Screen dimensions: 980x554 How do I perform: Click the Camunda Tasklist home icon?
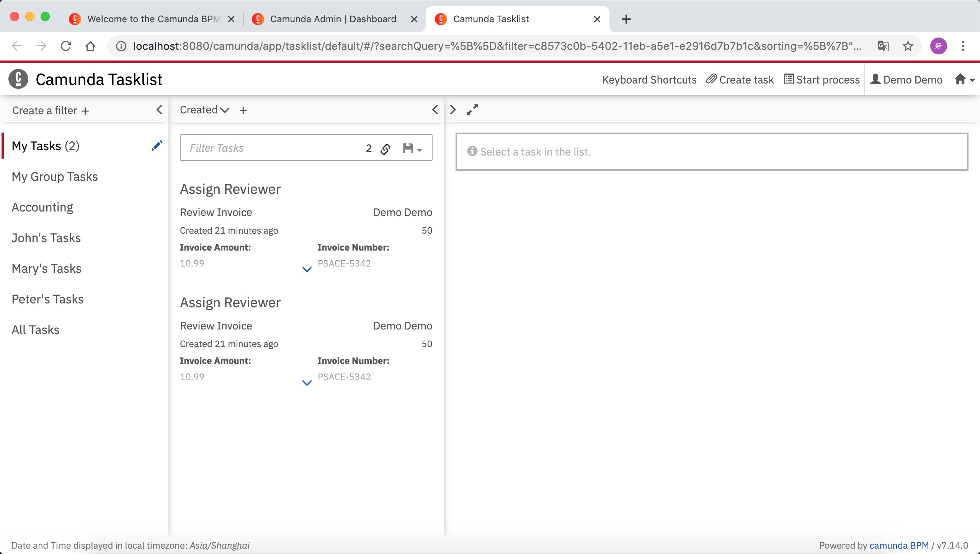click(x=960, y=79)
